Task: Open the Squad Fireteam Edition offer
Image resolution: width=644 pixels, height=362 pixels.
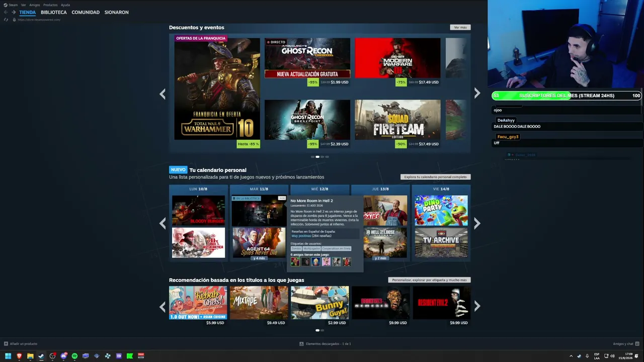Action: [397, 120]
